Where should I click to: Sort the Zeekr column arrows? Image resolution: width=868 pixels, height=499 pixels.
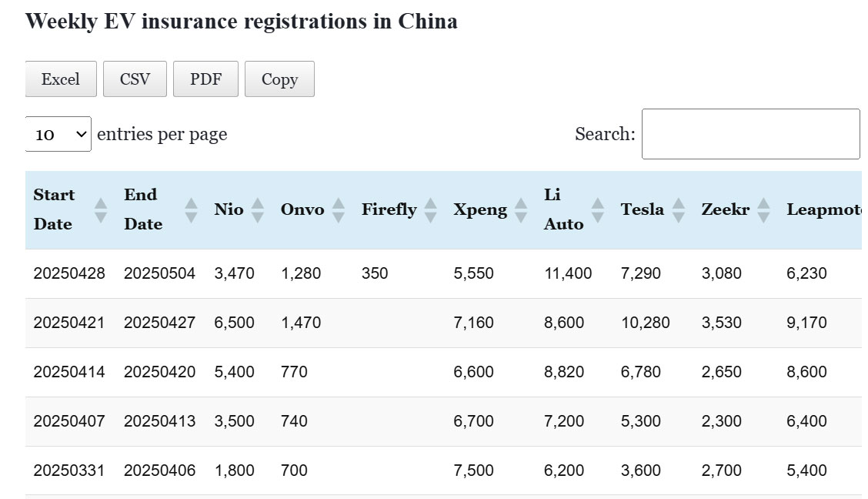(x=763, y=209)
